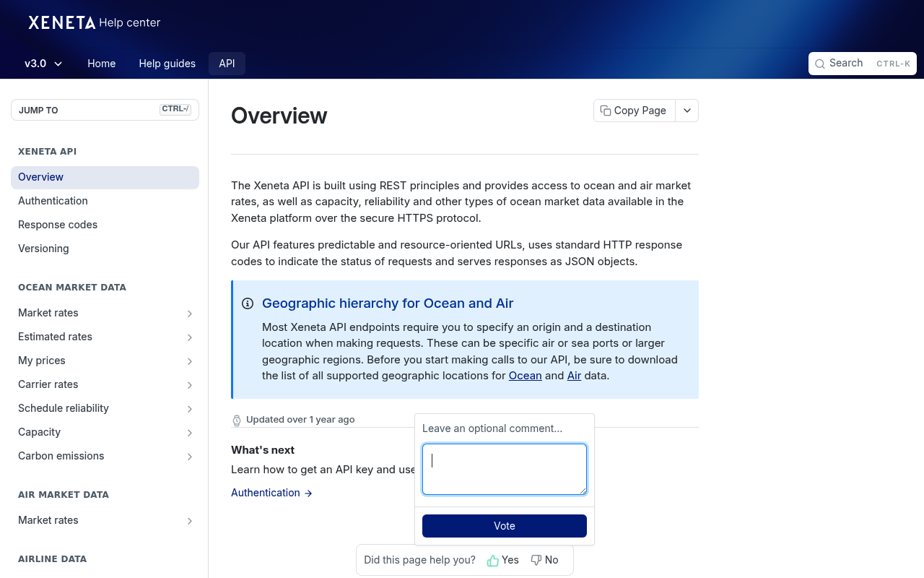This screenshot has width=924, height=578.
Task: Expand Capacity section
Action: [x=190, y=433]
